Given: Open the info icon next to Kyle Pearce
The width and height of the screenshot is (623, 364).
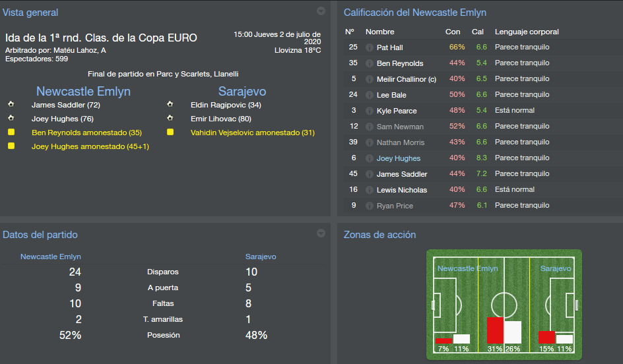Looking at the screenshot, I should click(370, 111).
